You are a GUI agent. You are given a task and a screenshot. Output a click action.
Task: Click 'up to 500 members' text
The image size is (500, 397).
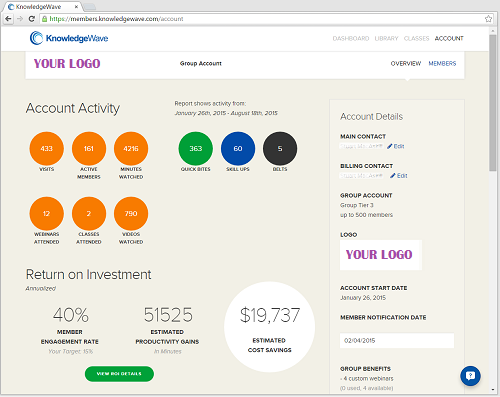pos(366,215)
